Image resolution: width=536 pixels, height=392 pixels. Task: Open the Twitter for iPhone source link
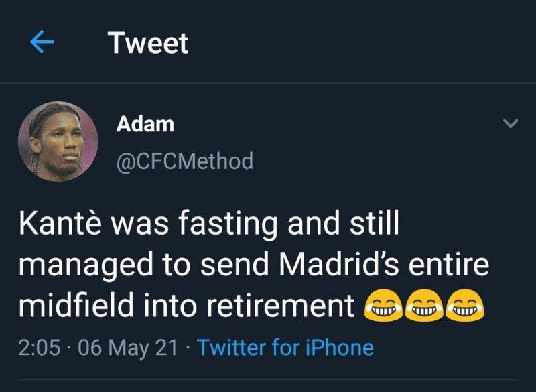[x=285, y=348]
